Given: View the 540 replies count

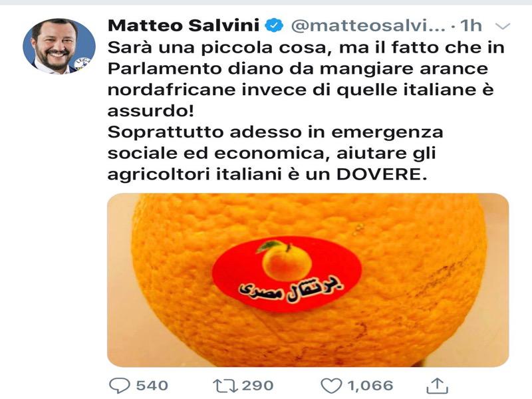Looking at the screenshot, I should 152,386.
